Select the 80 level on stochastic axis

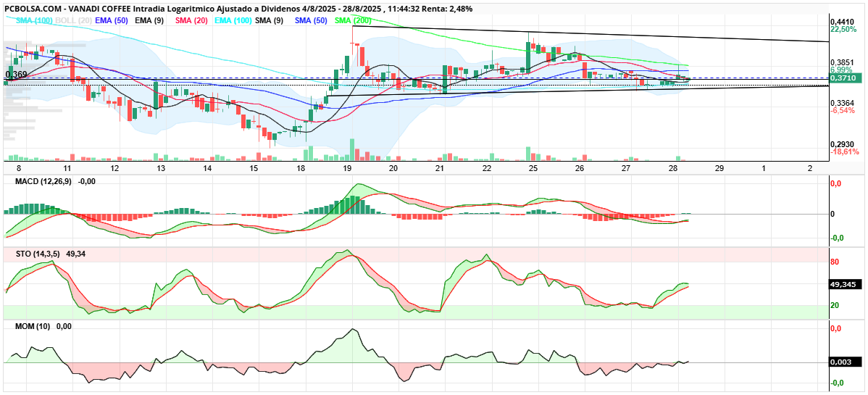pyautogui.click(x=835, y=262)
